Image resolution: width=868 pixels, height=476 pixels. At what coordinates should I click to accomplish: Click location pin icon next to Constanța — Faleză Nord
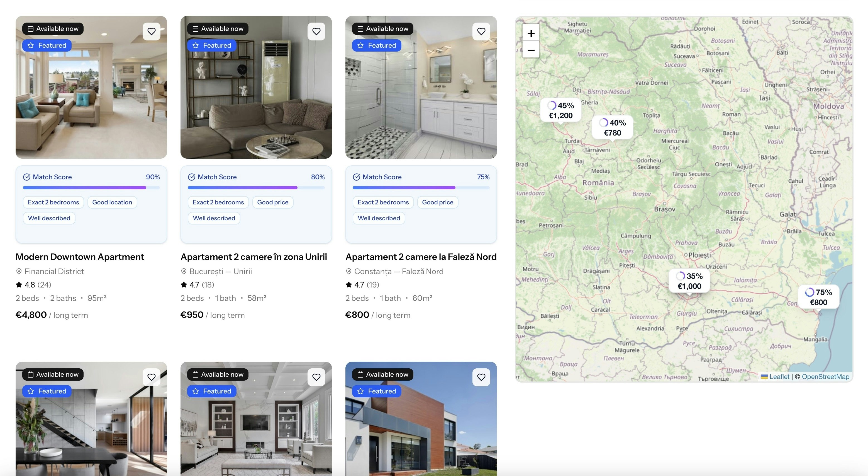pos(349,271)
